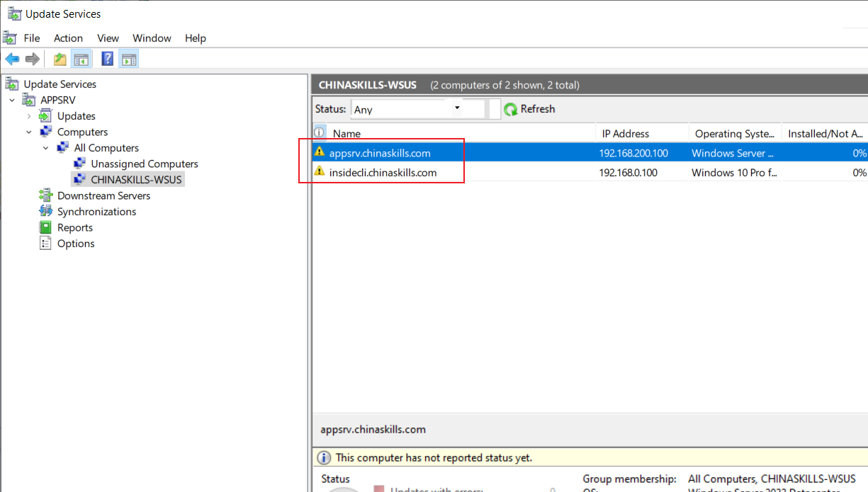Viewport: 868px width, 492px height.
Task: Click the Forward arrow toolbar icon
Action: click(x=32, y=59)
